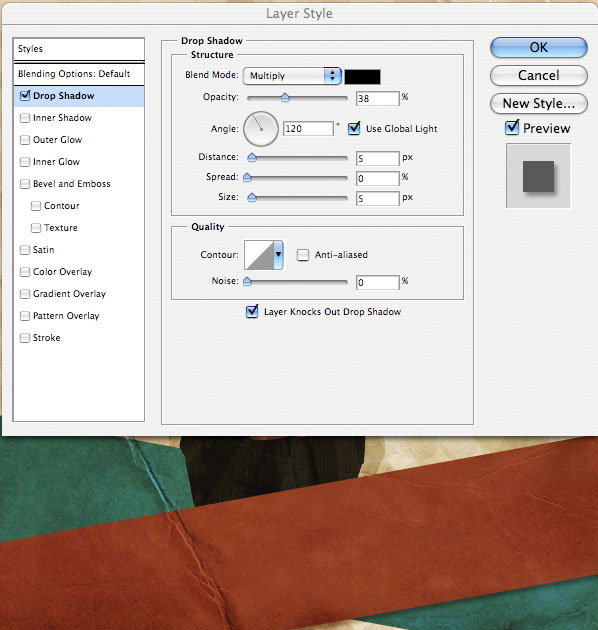This screenshot has width=598, height=630.
Task: Enable the Pattern Overlay checkbox
Action: click(x=25, y=316)
